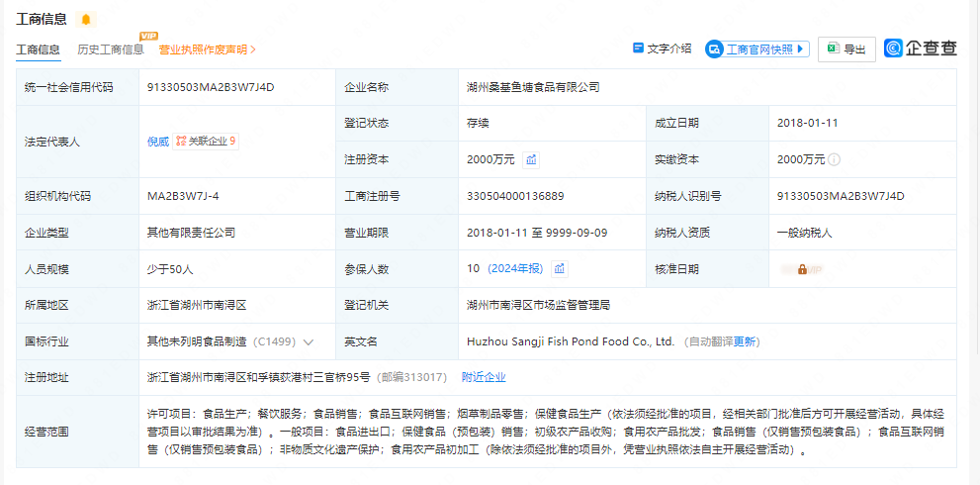Click the 2024年报 annual report link
980x485 pixels.
click(x=515, y=268)
